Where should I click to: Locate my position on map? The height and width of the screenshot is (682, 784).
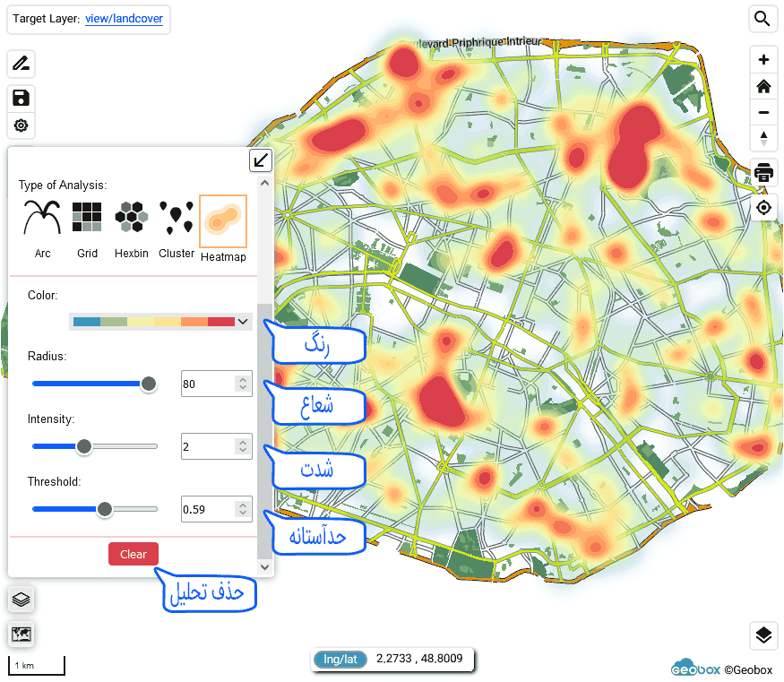click(x=763, y=208)
